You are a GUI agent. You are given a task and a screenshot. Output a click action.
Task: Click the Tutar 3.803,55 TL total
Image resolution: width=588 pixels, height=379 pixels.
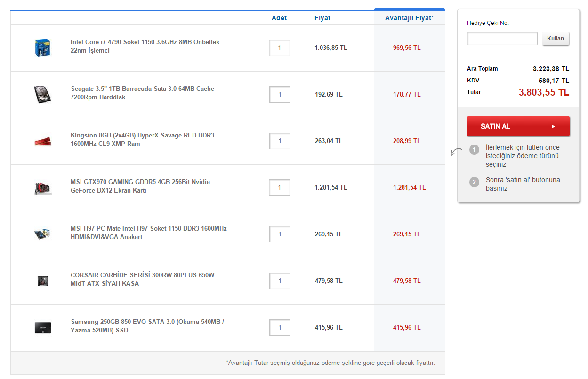544,92
